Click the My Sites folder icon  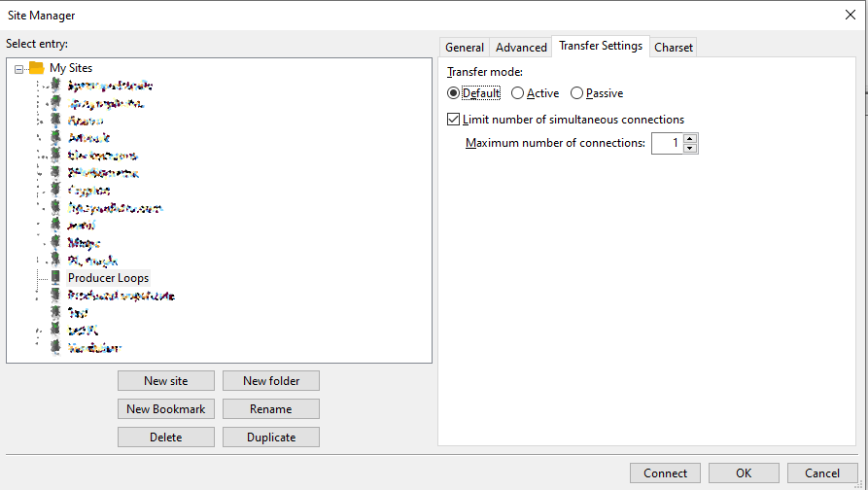pos(37,68)
